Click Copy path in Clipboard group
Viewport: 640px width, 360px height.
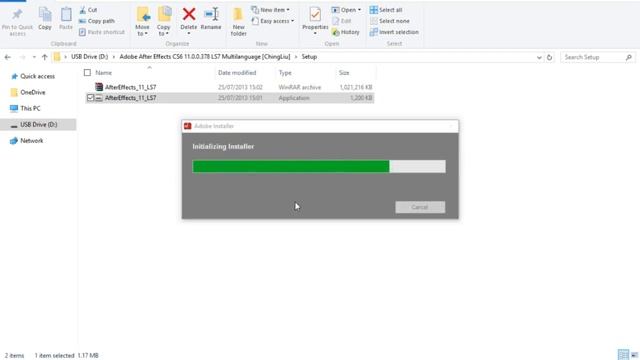[97, 21]
